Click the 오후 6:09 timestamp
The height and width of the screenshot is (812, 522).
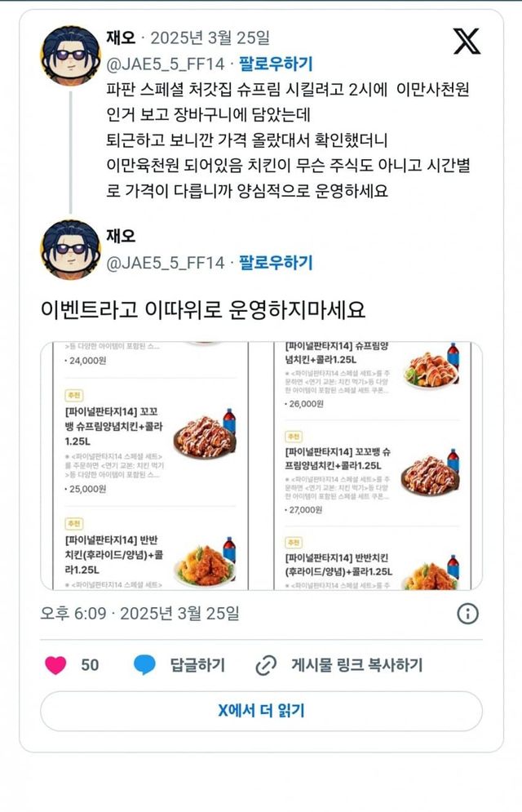tap(73, 614)
